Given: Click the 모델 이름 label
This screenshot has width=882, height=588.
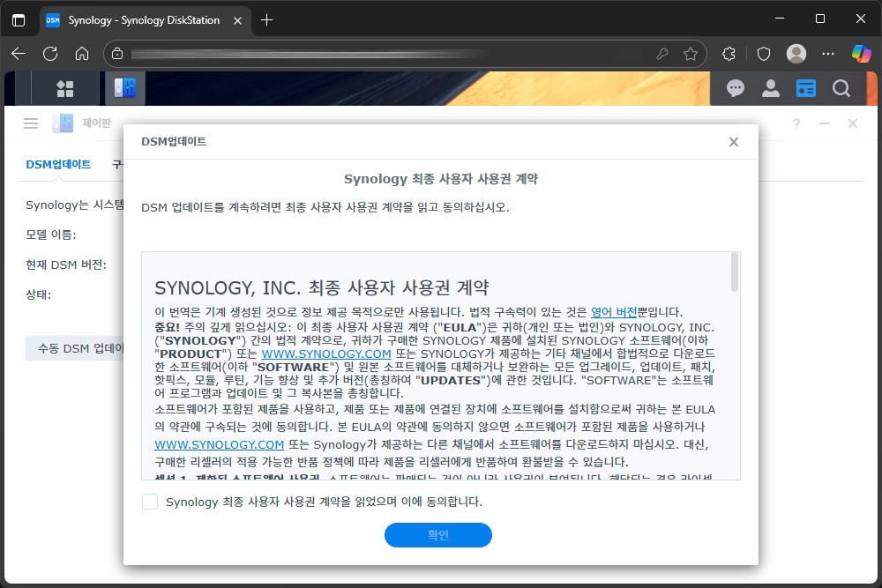Looking at the screenshot, I should click(50, 234).
